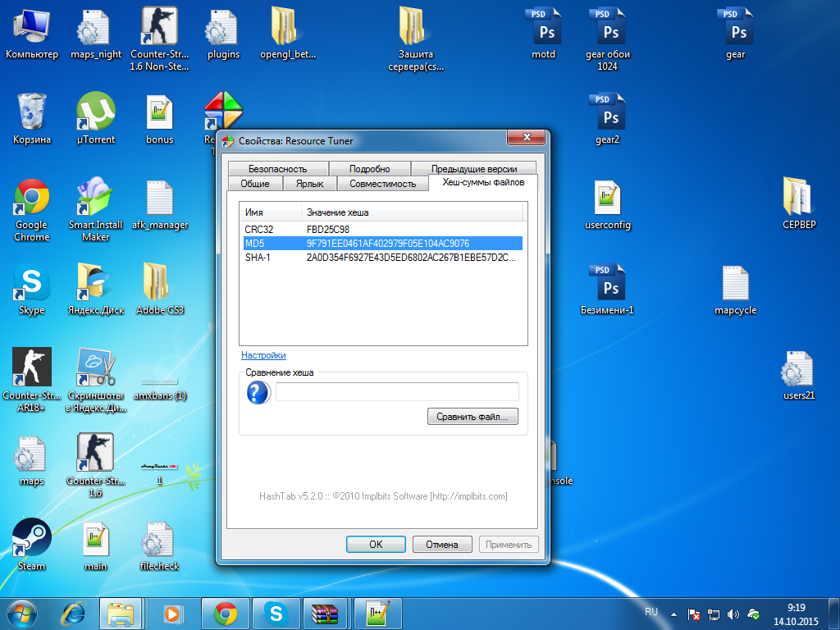Select the Хеш-суммы файлов tab

483,182
